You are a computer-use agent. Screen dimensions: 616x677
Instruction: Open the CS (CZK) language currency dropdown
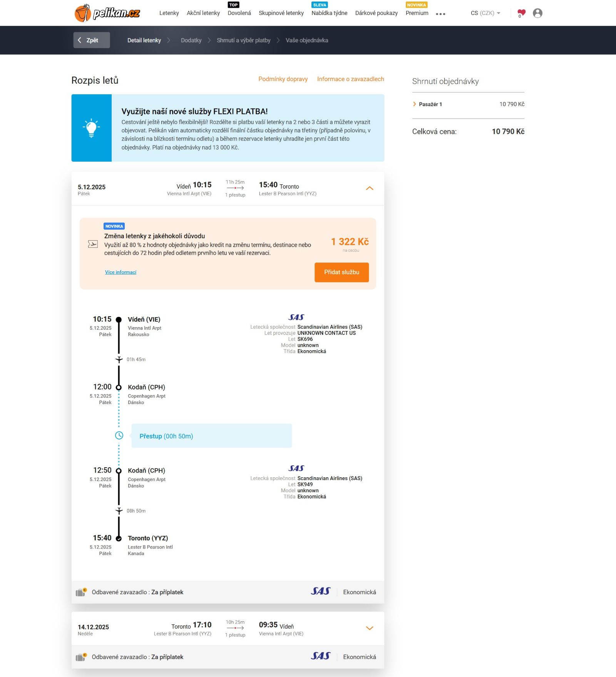point(485,13)
